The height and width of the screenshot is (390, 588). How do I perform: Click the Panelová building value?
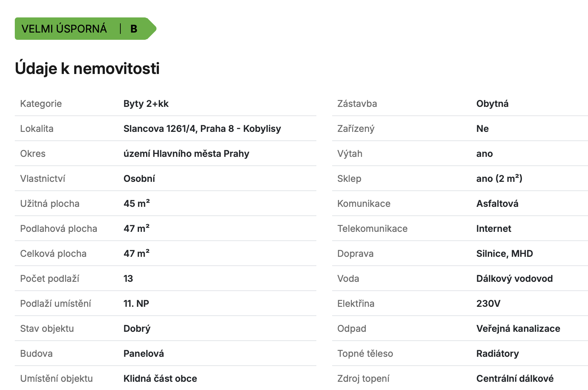point(144,353)
